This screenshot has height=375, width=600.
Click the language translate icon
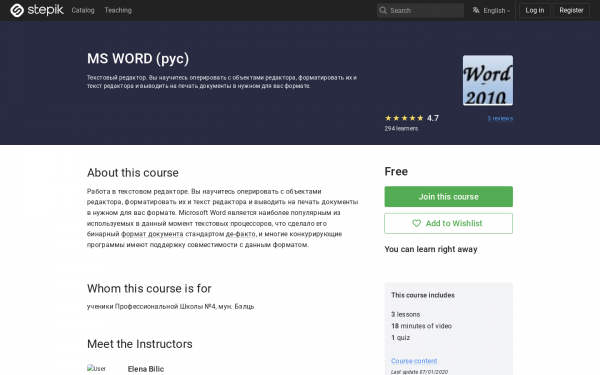pos(476,10)
